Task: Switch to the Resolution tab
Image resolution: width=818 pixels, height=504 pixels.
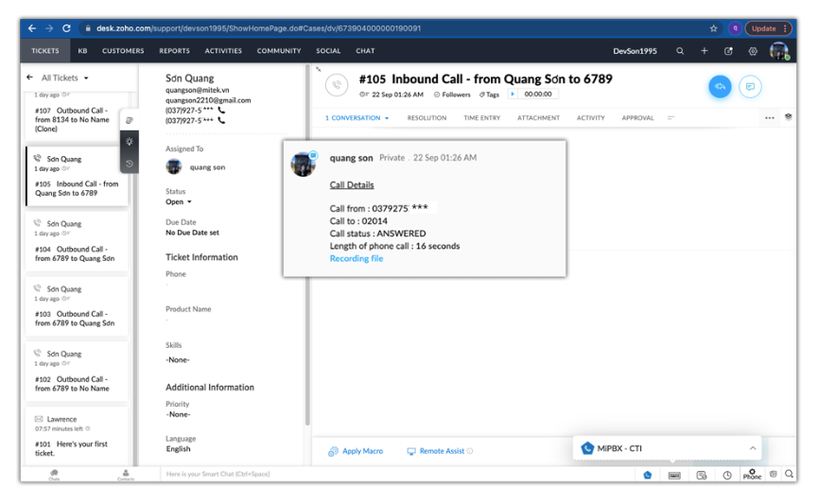Action: pyautogui.click(x=426, y=118)
